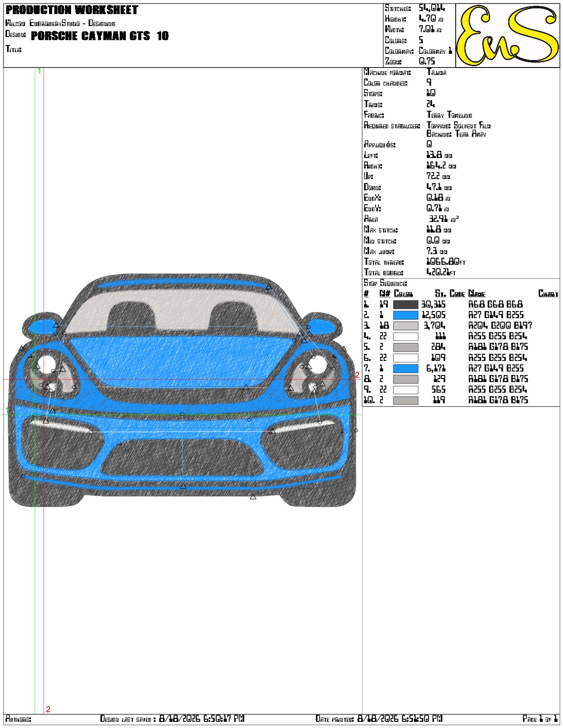Click the light gray swatch in stop 3

(405, 326)
